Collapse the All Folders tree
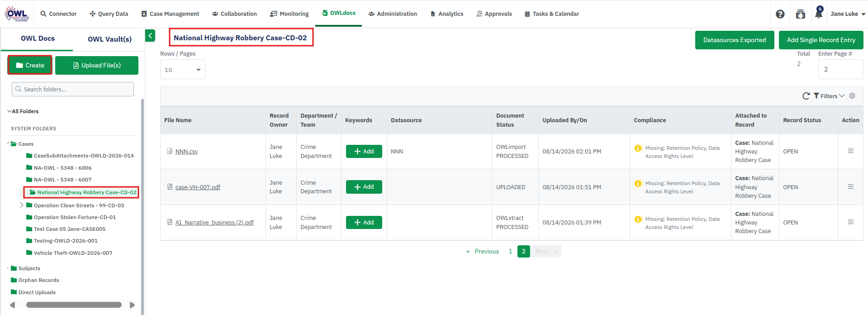This screenshot has height=315, width=868. tap(9, 111)
